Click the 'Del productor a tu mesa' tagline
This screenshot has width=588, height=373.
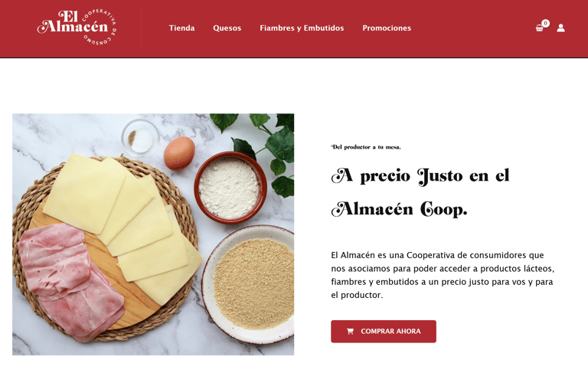click(366, 147)
